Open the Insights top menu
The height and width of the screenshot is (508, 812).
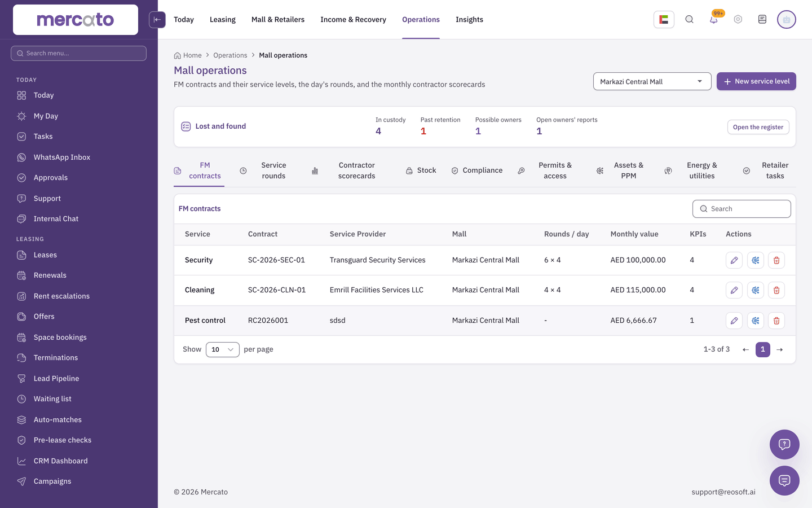(469, 20)
